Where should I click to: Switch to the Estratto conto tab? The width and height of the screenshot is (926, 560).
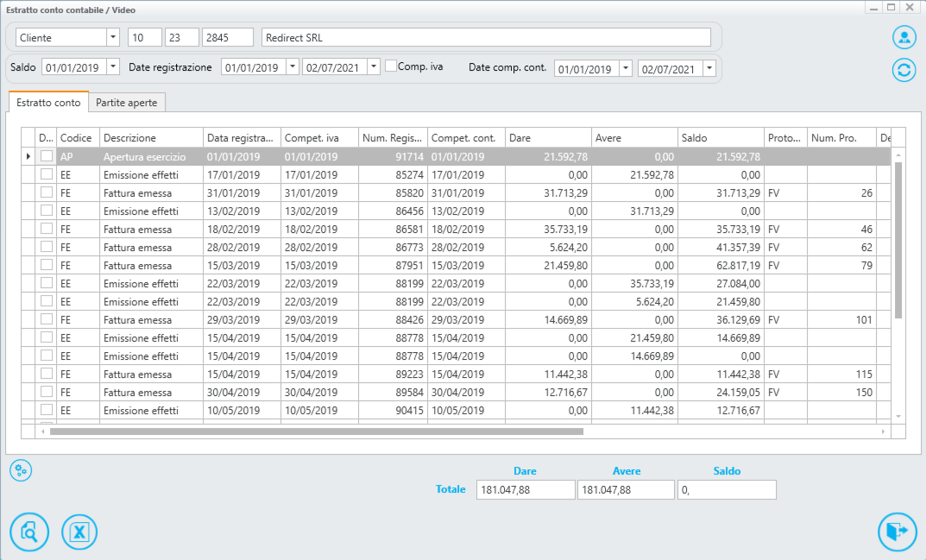coord(48,102)
